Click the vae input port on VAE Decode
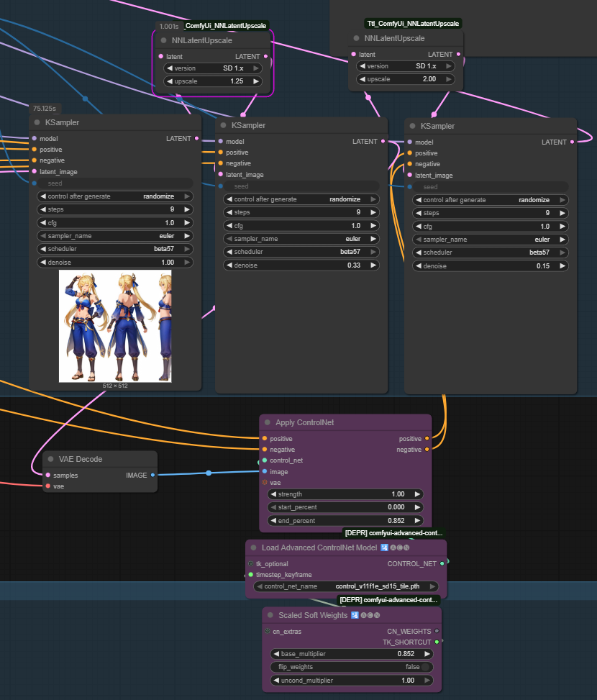The height and width of the screenshot is (700, 597). coord(48,486)
